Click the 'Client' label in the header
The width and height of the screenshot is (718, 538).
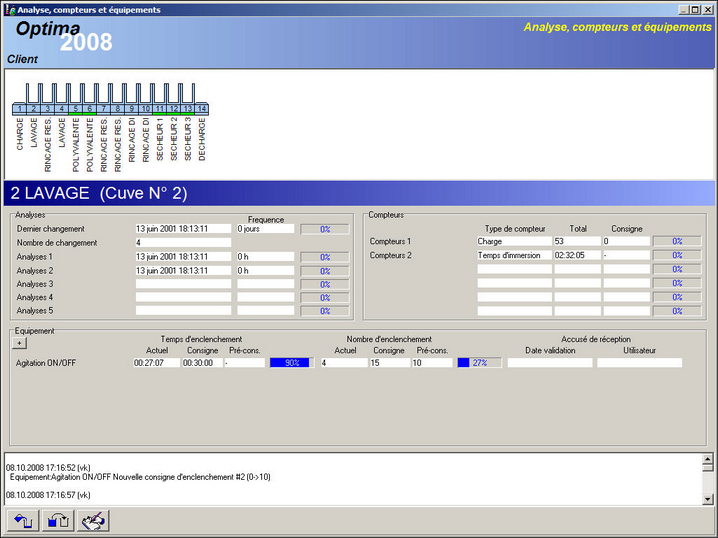click(22, 59)
